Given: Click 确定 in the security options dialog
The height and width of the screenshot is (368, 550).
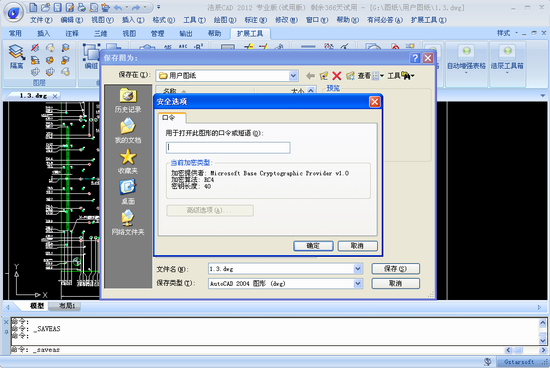Looking at the screenshot, I should (313, 246).
